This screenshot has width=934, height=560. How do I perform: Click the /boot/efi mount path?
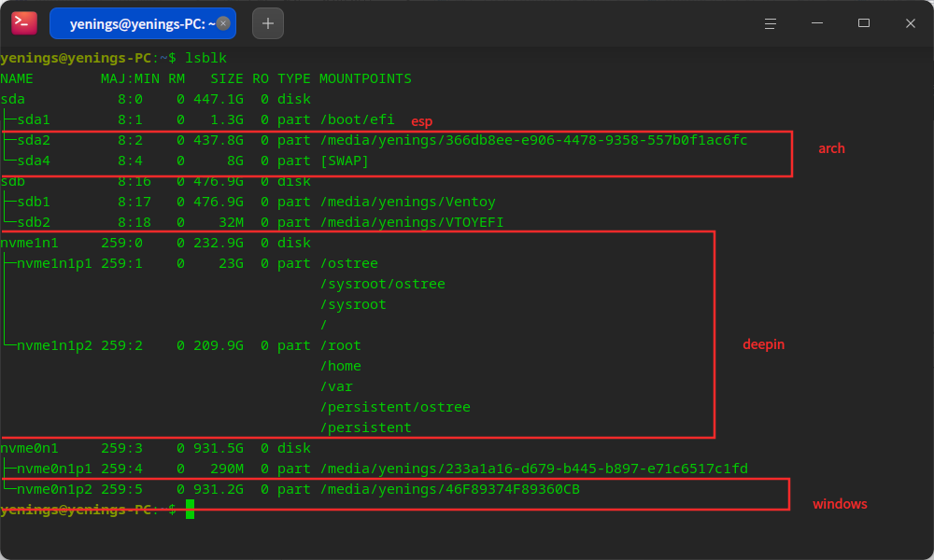coord(358,119)
